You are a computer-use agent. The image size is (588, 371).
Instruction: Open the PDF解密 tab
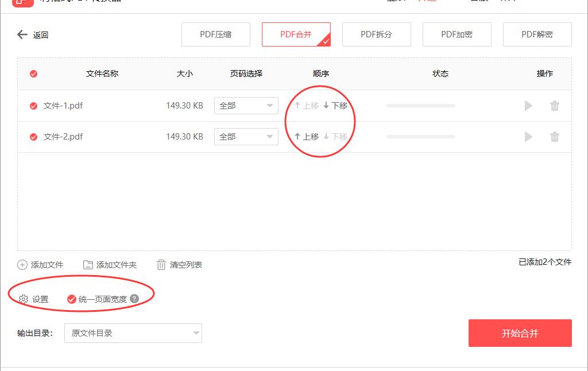coord(537,34)
